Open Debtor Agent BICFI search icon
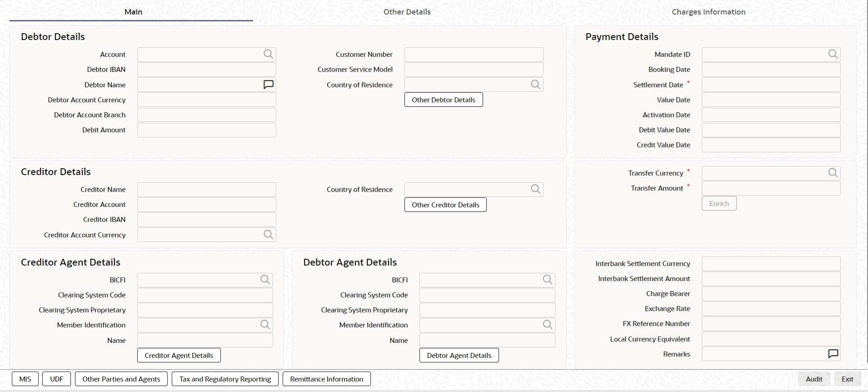 548,280
